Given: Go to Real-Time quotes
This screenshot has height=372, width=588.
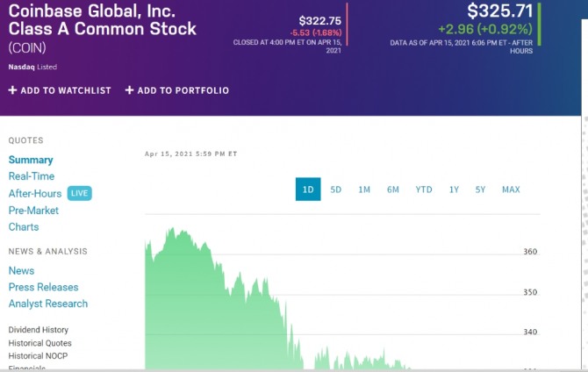Looking at the screenshot, I should point(32,176).
